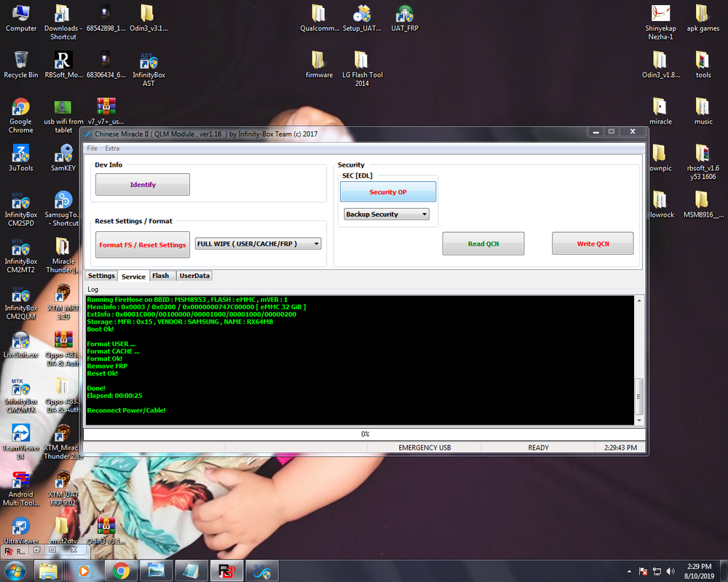The width and height of the screenshot is (728, 582).
Task: Open the apk games folder
Action: pos(703,19)
